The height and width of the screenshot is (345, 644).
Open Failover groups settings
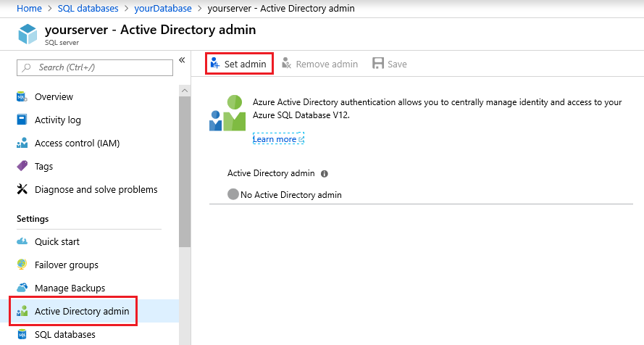[x=67, y=265]
